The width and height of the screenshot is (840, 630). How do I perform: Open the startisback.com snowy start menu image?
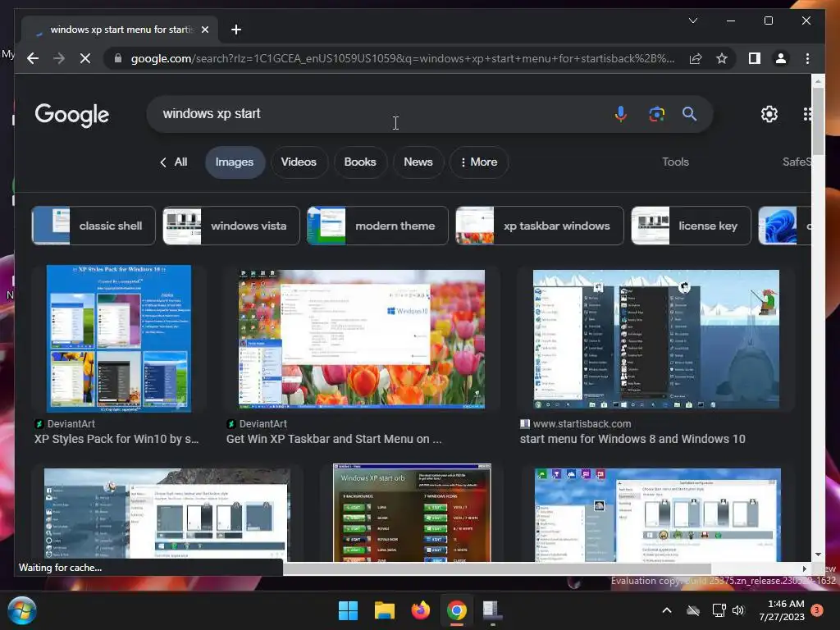tap(655, 339)
